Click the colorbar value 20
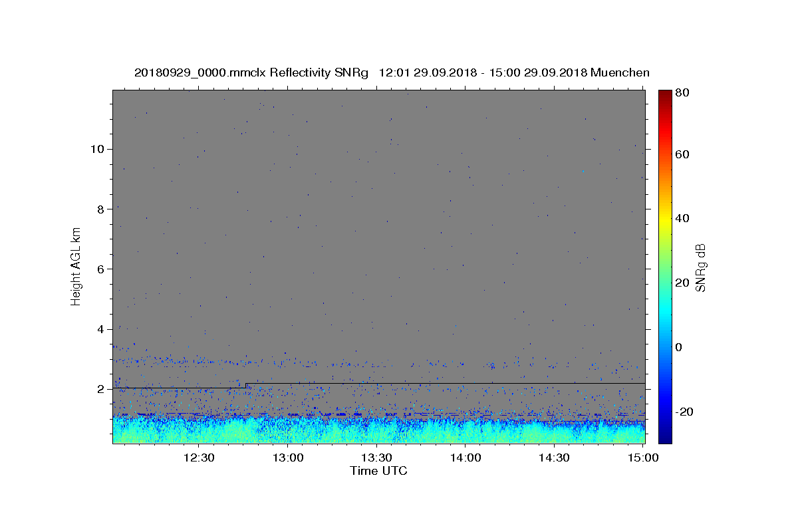Image resolution: width=798 pixels, height=532 pixels. pos(682,283)
